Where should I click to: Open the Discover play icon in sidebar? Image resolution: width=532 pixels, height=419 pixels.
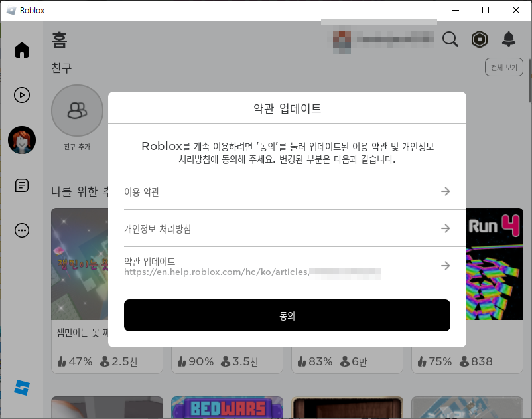pyautogui.click(x=22, y=95)
